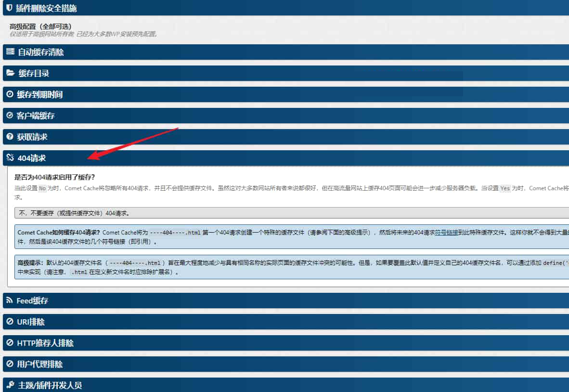The image size is (569, 392).
Task: Click the Yes code label in the description
Action: [505, 188]
